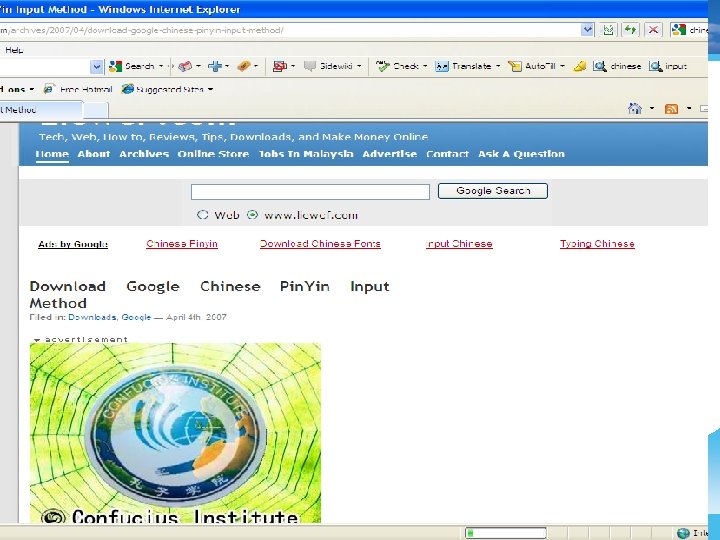Screen dimensions: 720x540
Task: Click the Translate toolbar button
Action: tap(463, 67)
